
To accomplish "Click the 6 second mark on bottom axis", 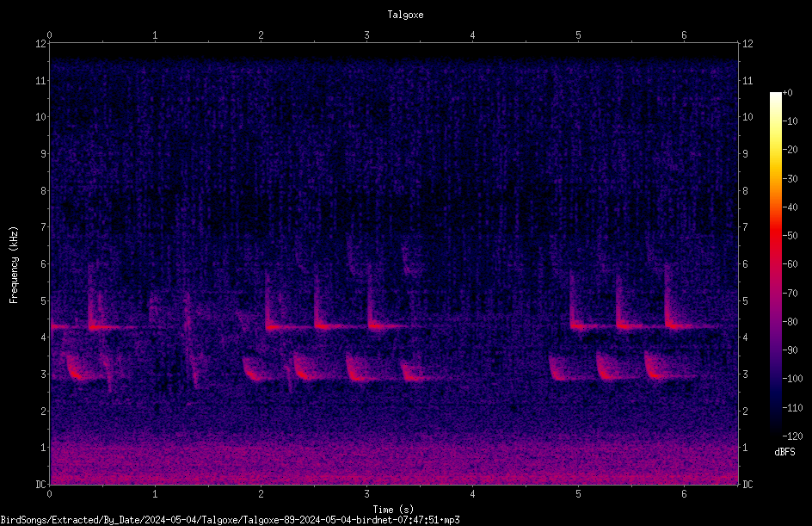I will [684, 494].
